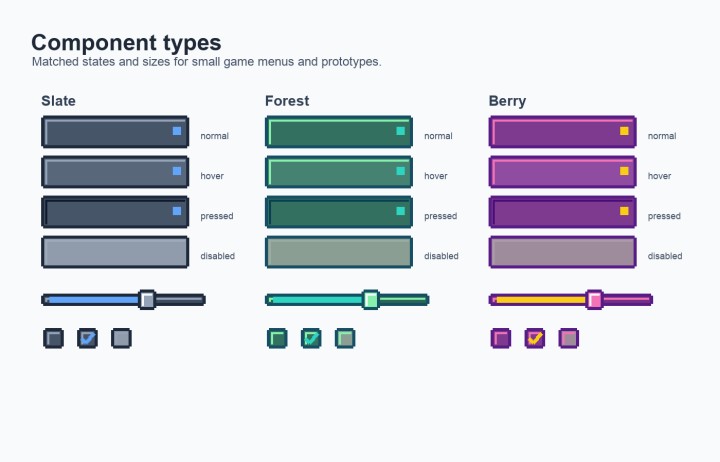
Task: Click the Slate disabled state button
Action: coord(115,252)
